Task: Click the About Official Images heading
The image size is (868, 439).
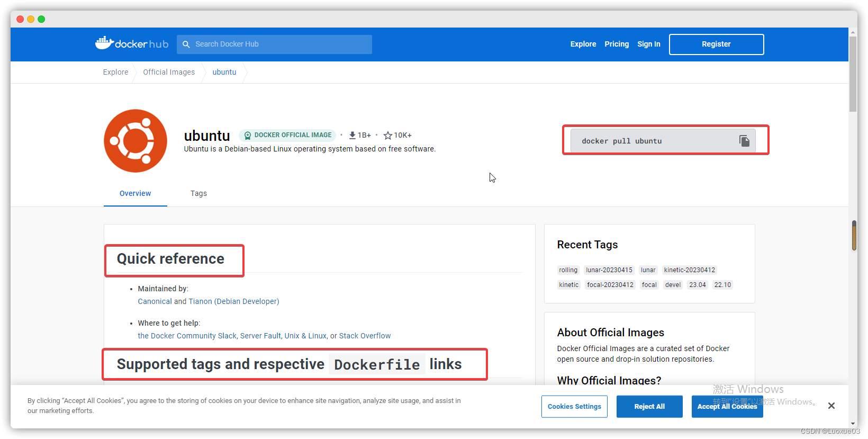Action: click(611, 333)
